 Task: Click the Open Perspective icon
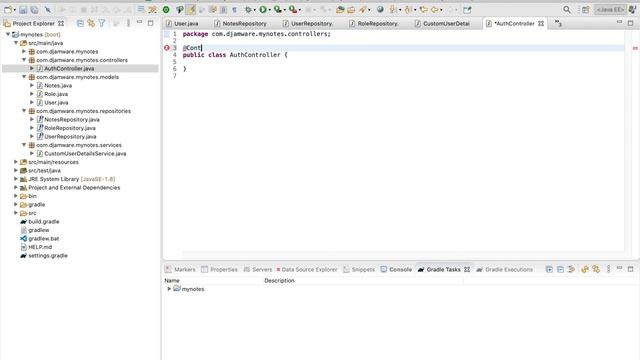pos(585,9)
